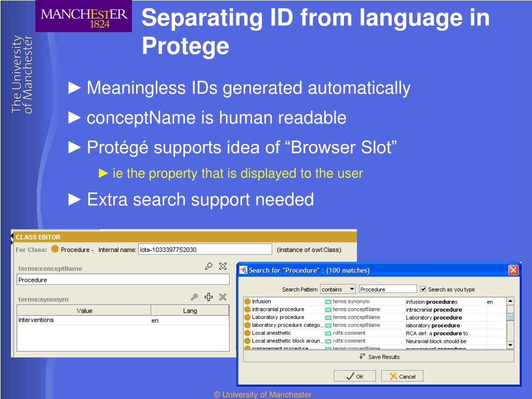Click the Neuraxial block should be text
This screenshot has width=532, height=399.
436,341
